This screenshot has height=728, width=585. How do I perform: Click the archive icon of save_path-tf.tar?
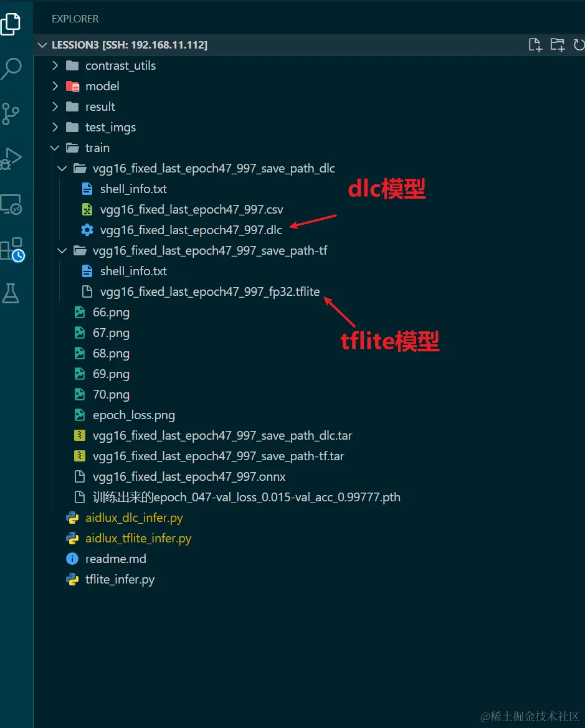pos(80,456)
